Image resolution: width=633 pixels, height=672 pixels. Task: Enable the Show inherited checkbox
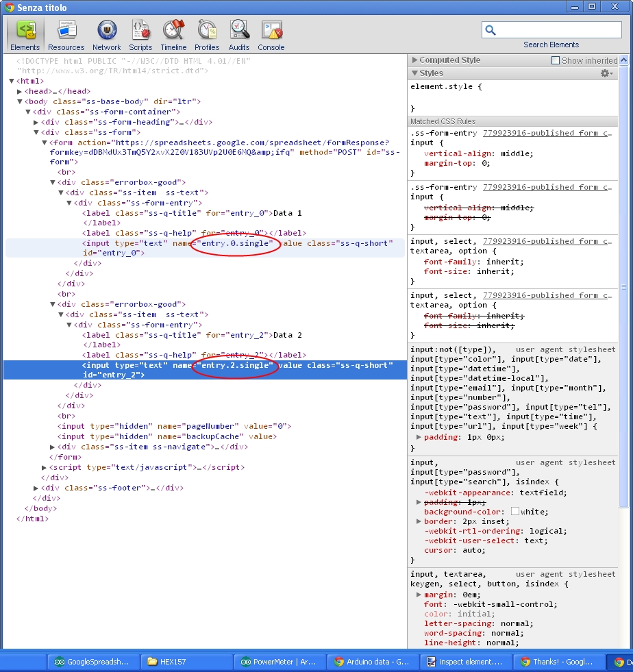pyautogui.click(x=556, y=60)
